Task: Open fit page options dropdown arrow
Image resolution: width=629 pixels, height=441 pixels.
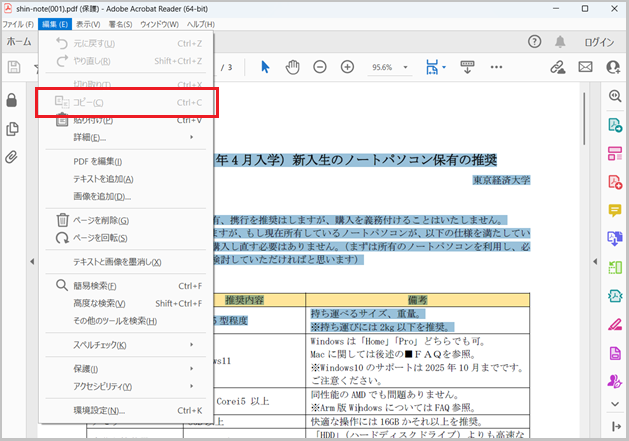Action: 444,67
